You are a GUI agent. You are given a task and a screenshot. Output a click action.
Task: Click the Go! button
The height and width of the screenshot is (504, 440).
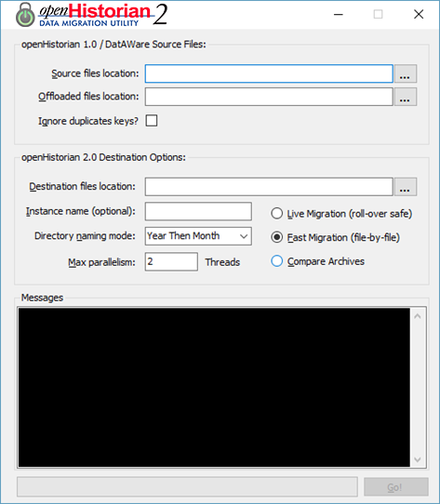point(396,487)
